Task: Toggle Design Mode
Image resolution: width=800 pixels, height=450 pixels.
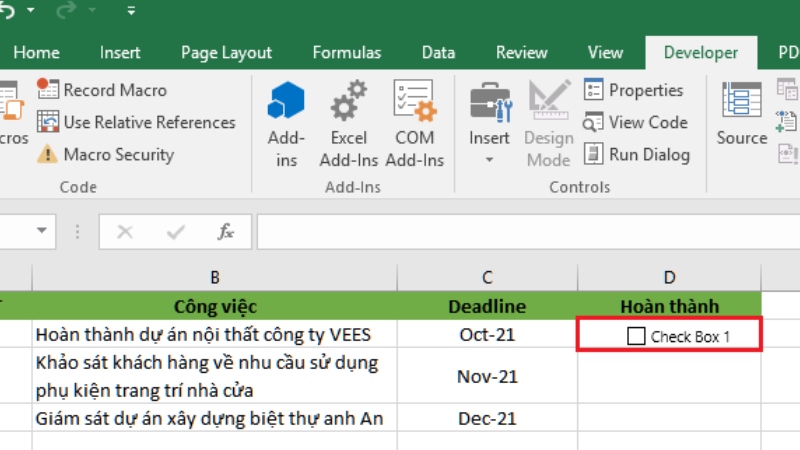Action: coord(548,123)
